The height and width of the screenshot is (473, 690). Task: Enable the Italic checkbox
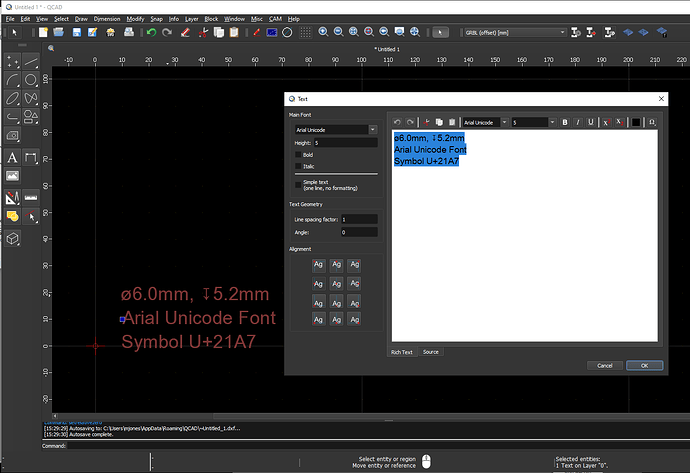[x=298, y=166]
